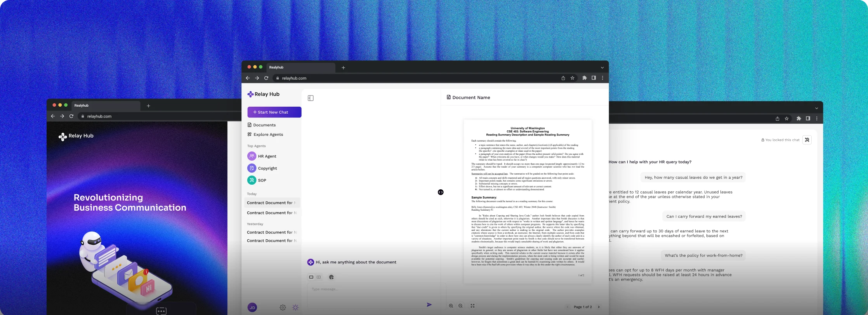Open the second Contract Document chat under Yesterday
This screenshot has height=315, width=868.
272,241
